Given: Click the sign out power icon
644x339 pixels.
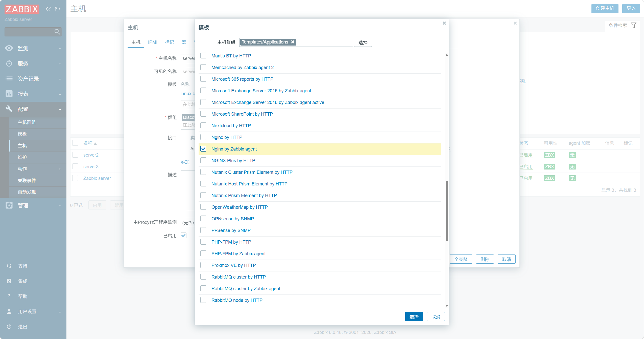Looking at the screenshot, I should pos(9,327).
